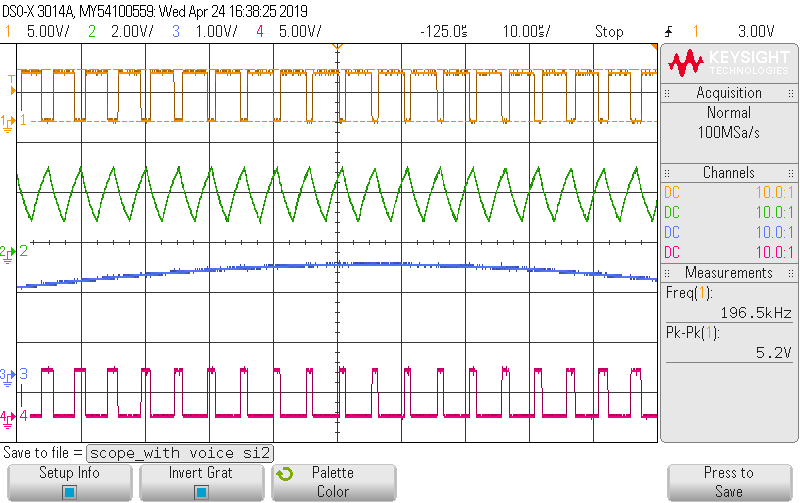Image resolution: width=800 pixels, height=503 pixels.
Task: Click the 100MSa/s sample rate
Action: tap(729, 133)
